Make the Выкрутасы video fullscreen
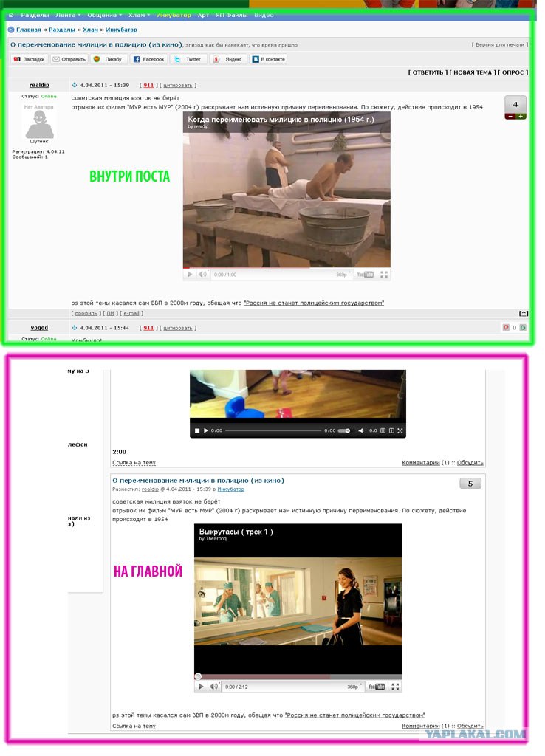The image size is (545, 756). tap(395, 687)
